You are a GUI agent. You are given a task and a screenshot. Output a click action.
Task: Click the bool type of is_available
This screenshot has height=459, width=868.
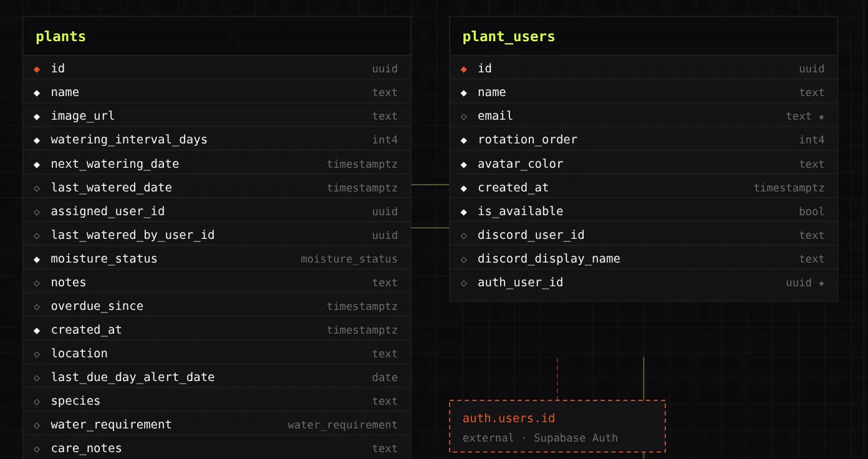click(812, 211)
